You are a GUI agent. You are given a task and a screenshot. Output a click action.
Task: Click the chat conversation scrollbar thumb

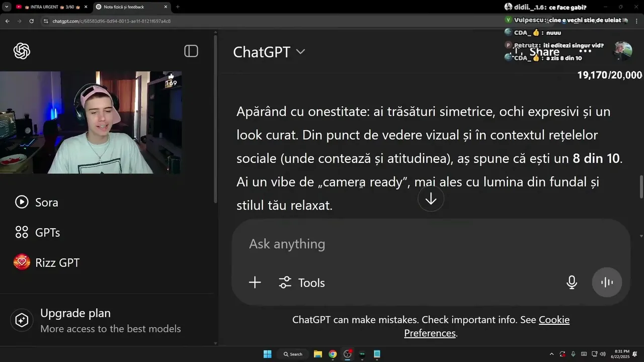[x=641, y=187]
